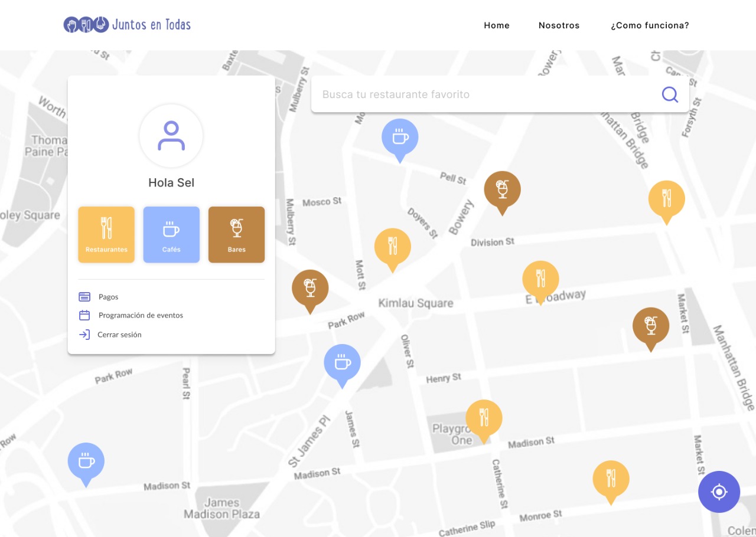The image size is (756, 537).
Task: Select the Restaurantes category button
Action: (106, 234)
